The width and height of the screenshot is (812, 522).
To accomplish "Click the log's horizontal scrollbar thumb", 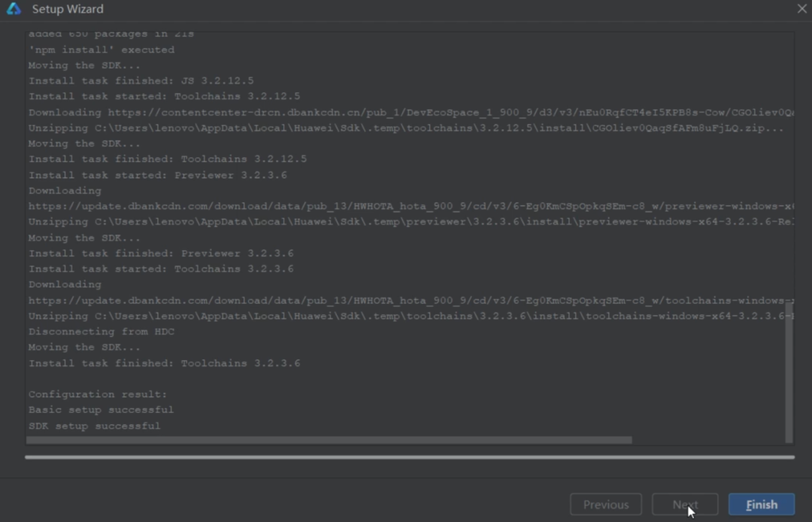I will pos(329,440).
